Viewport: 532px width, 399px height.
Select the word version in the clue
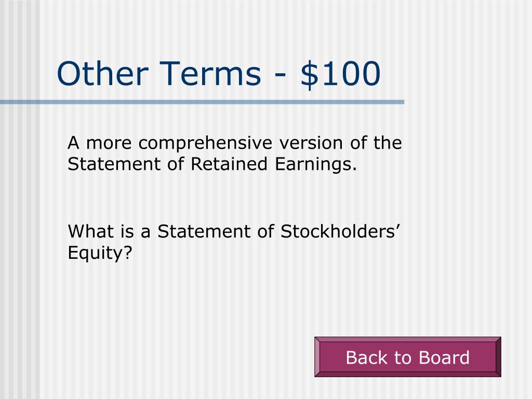coord(311,143)
